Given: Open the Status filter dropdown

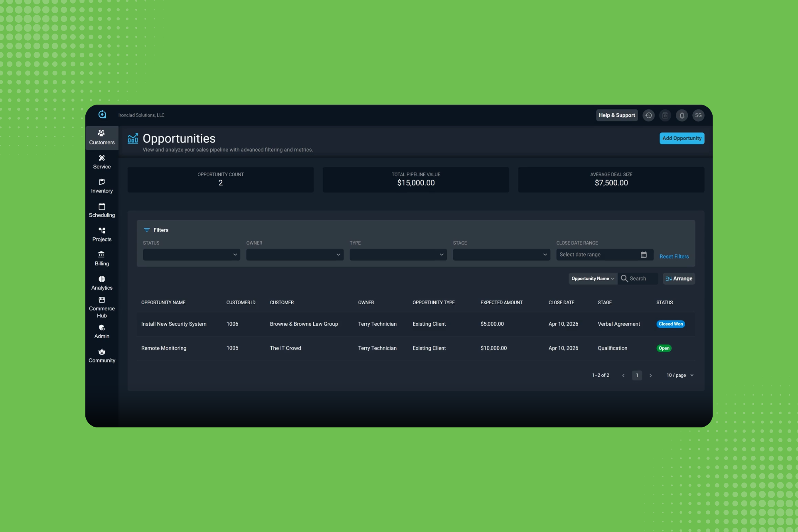Looking at the screenshot, I should tap(191, 254).
